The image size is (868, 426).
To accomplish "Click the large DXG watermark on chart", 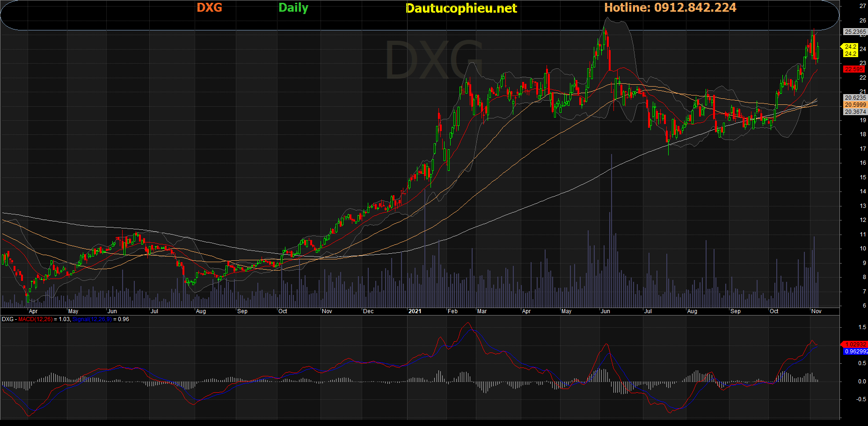I will pos(434,61).
